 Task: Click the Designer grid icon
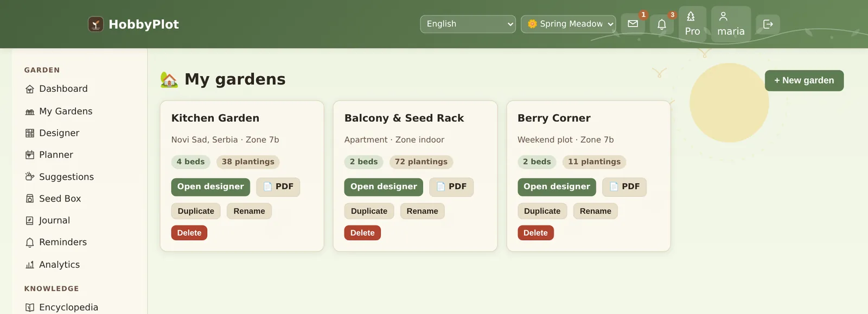pyautogui.click(x=30, y=133)
